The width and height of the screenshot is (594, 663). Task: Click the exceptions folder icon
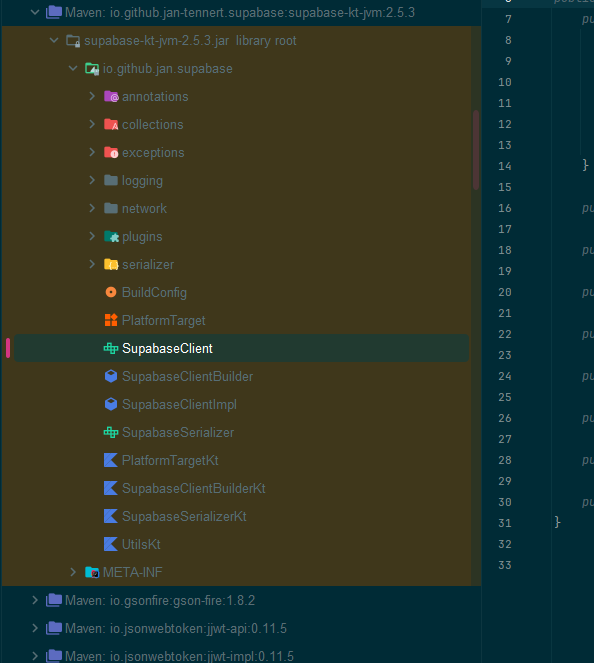111,152
